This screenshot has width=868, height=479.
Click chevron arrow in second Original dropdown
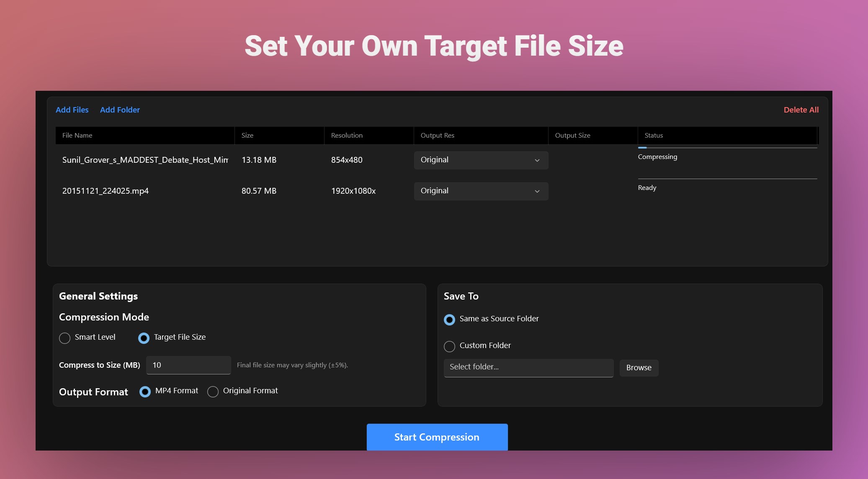537,191
